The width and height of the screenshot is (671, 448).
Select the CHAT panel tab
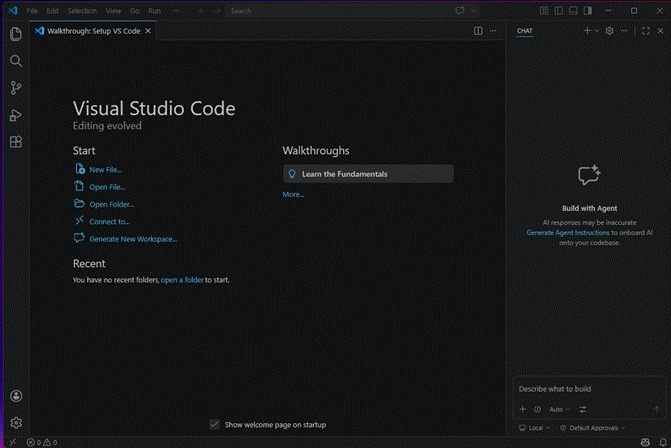tap(524, 31)
